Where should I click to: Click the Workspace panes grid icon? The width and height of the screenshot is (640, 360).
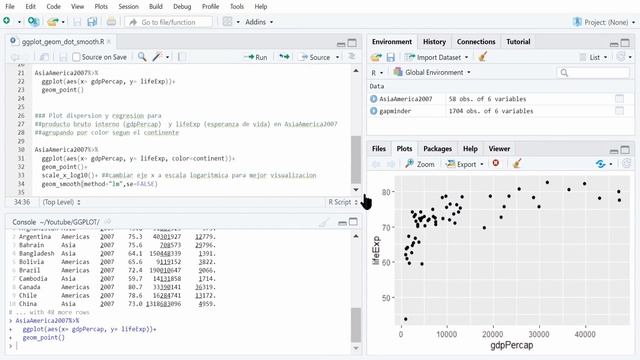coord(228,22)
